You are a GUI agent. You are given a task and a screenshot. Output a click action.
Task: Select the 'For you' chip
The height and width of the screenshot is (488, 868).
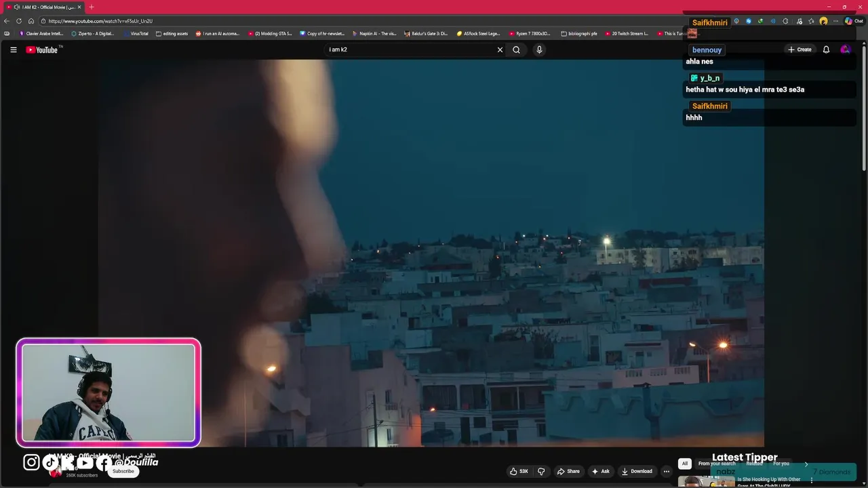tap(781, 464)
